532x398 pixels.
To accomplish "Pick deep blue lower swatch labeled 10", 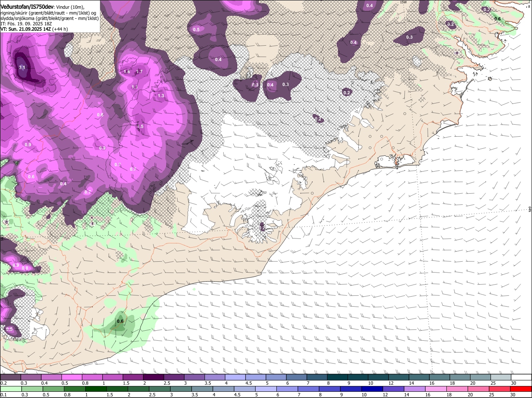I will pyautogui.click(x=372, y=389).
